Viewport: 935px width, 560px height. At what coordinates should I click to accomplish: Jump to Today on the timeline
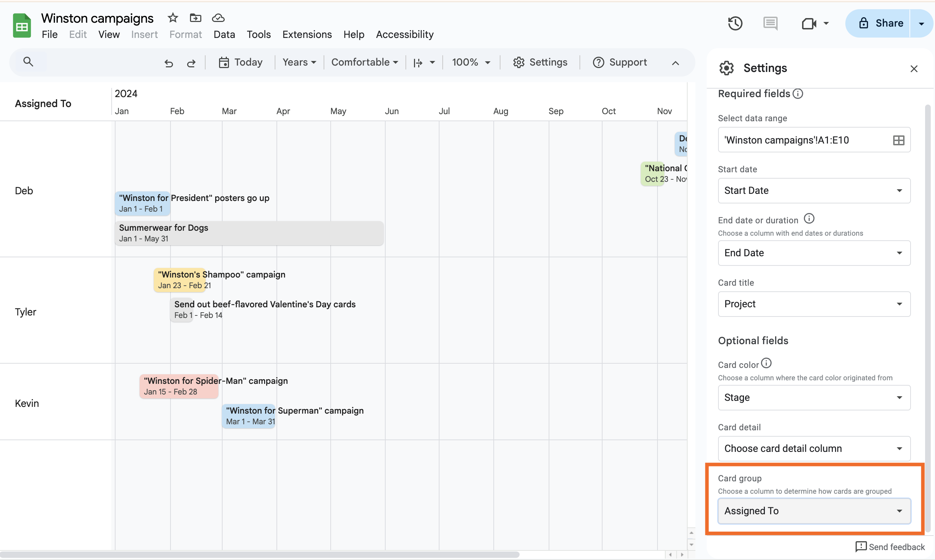240,62
